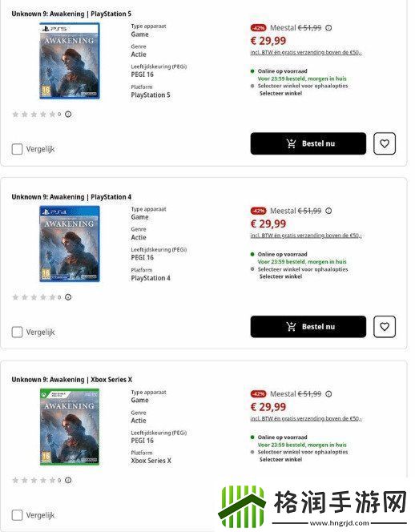Open BTW and shipping info link on Xbox listing
This screenshot has width=415, height=532.
tap(306, 419)
